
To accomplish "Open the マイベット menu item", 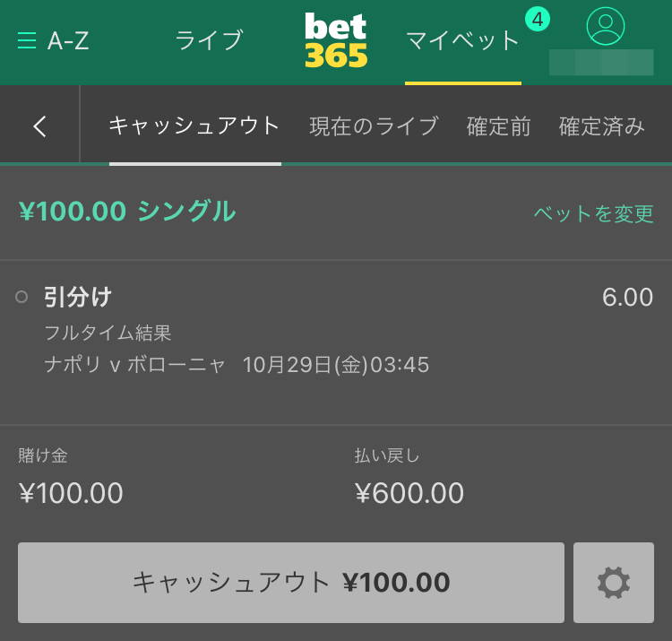I will click(463, 41).
